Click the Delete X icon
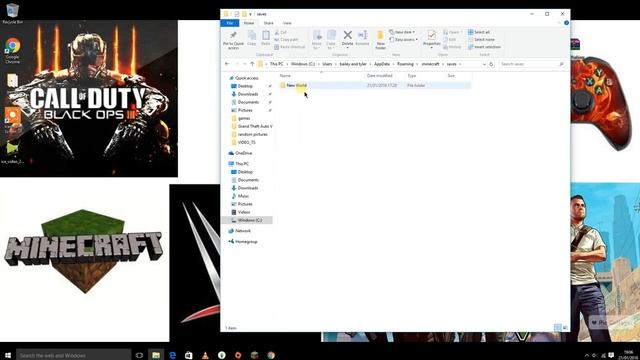Viewport: 640px width, 360px height. 347,35
